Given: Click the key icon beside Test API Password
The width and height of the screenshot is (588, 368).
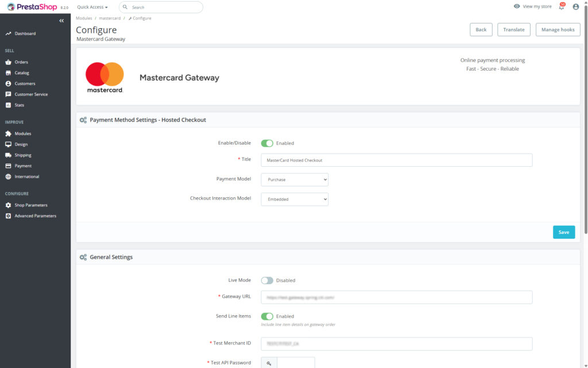Looking at the screenshot, I should click(x=268, y=363).
